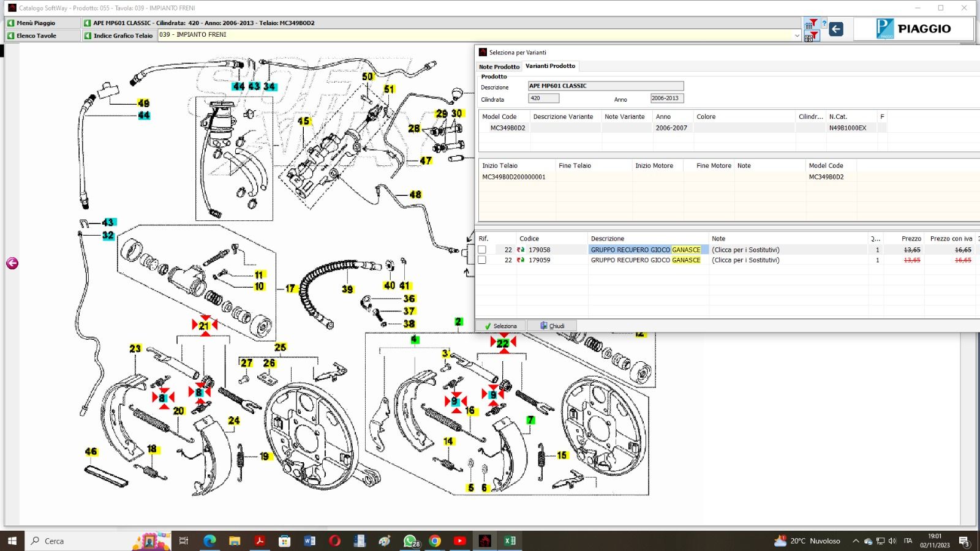Select part number 25 label in diagram

click(280, 347)
